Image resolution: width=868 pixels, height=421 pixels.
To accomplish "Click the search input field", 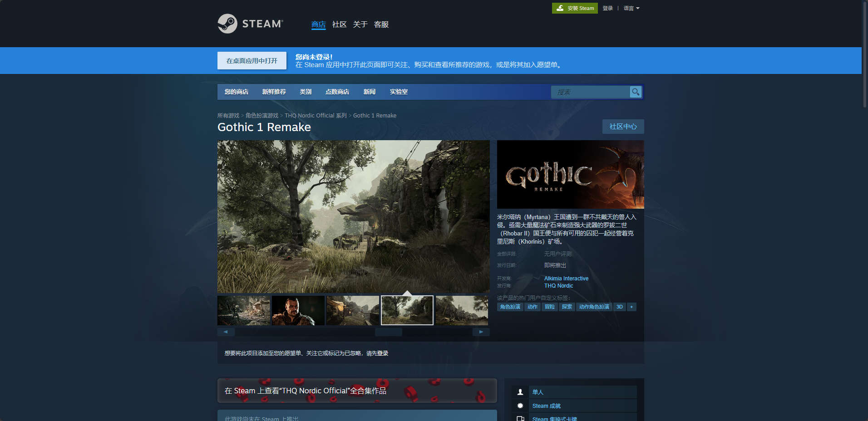I will (x=590, y=92).
